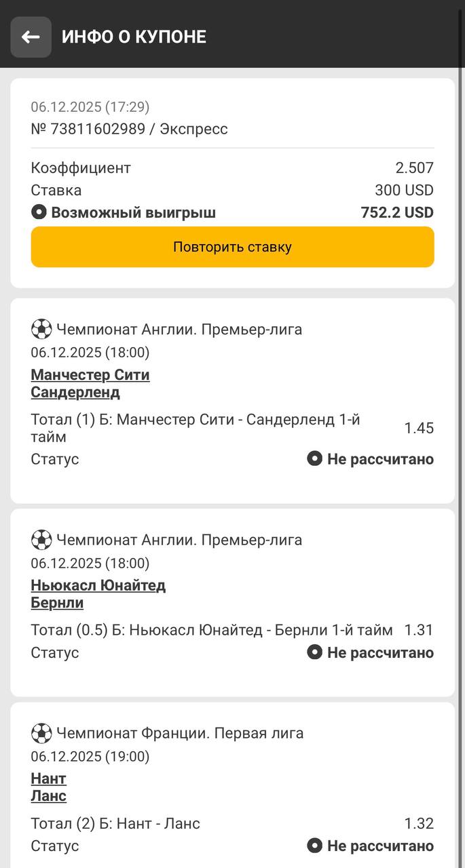Open the Манчестер Сити team link

(90, 375)
